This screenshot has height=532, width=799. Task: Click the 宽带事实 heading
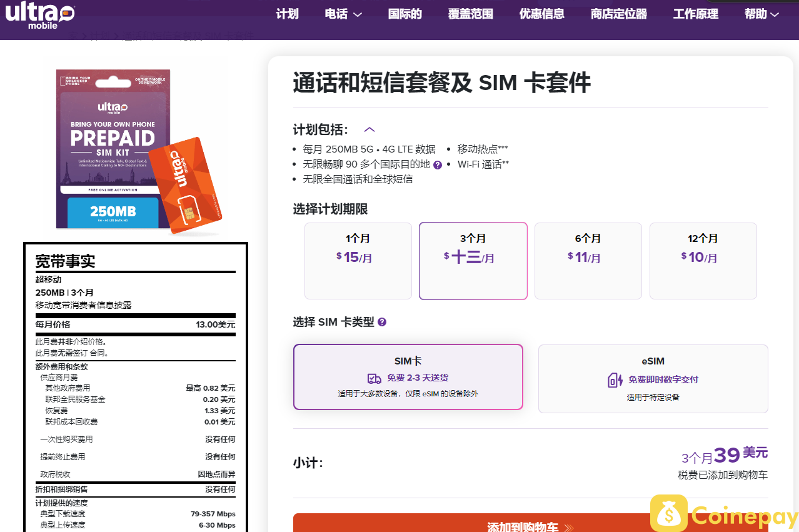pyautogui.click(x=65, y=261)
